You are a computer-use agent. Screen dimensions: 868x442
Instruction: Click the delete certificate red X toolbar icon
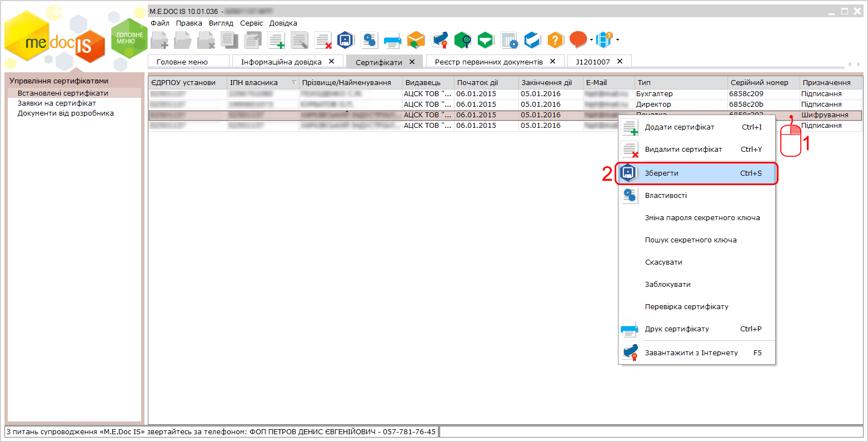323,40
